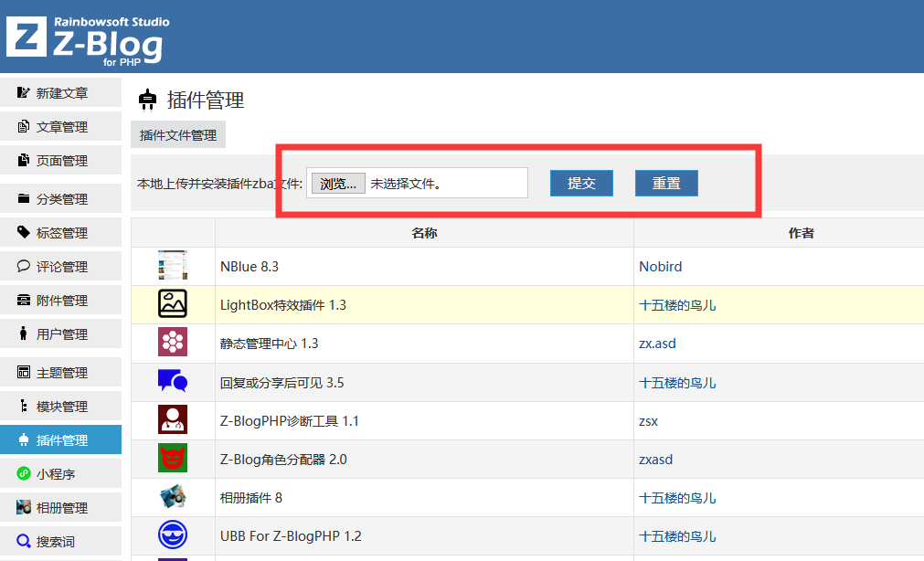Open author link Nobird
924x561 pixels.
(661, 267)
